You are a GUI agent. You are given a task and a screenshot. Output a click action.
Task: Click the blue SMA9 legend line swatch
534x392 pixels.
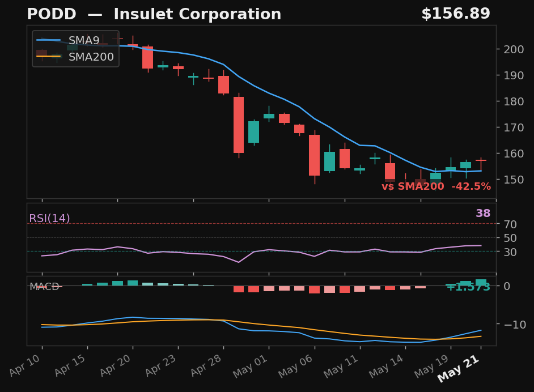(x=48, y=40)
